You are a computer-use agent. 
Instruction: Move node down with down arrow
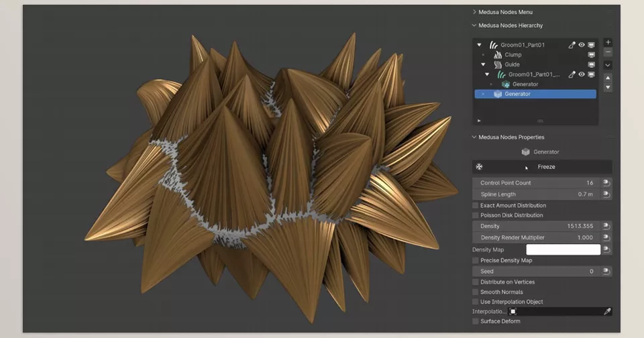[x=608, y=88]
